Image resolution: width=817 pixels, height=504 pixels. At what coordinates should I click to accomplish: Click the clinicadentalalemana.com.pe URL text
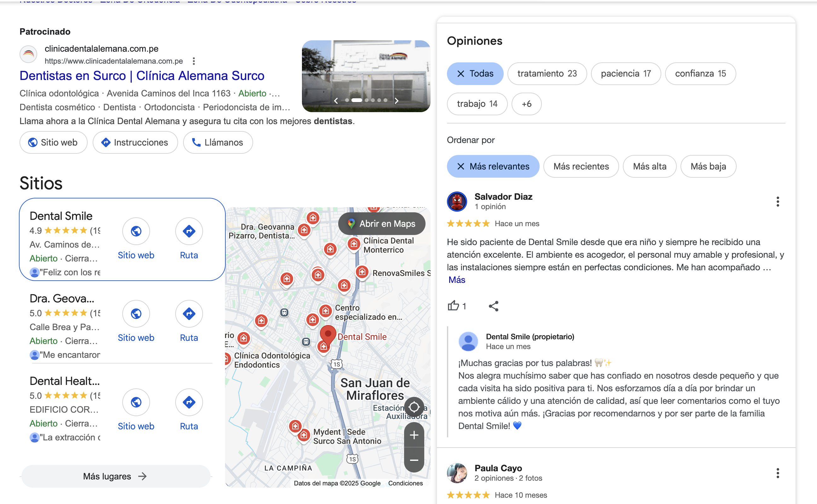click(x=114, y=61)
